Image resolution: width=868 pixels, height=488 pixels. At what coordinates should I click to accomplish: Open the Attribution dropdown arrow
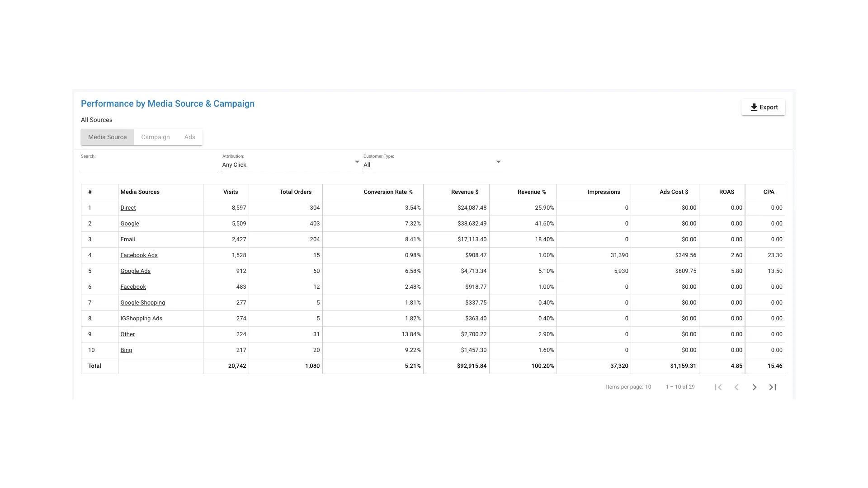coord(357,162)
